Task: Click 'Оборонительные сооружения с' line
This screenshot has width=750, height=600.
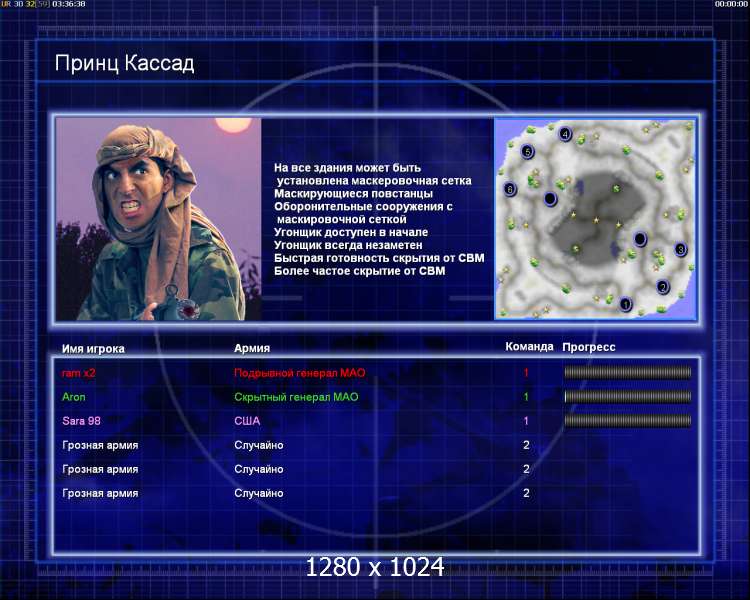Action: (364, 207)
